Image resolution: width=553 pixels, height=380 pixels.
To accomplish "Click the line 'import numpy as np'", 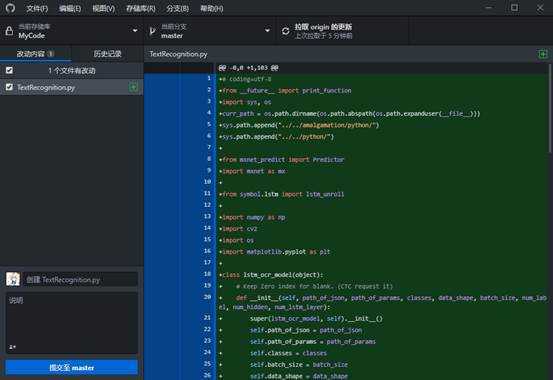I will (253, 217).
